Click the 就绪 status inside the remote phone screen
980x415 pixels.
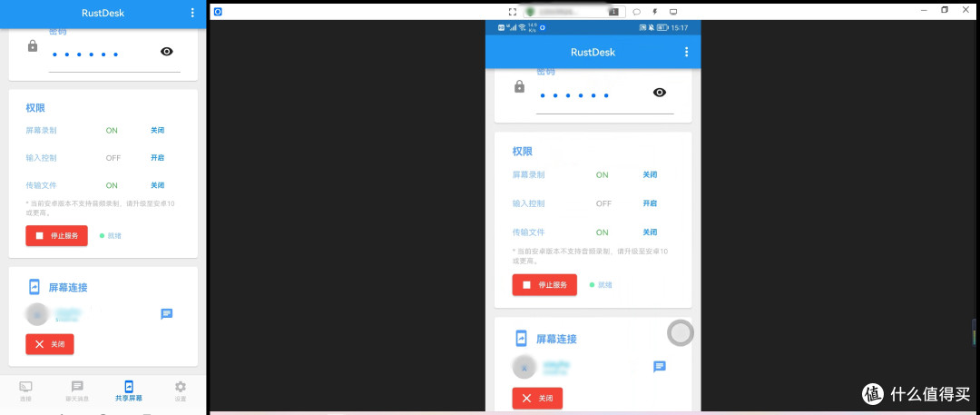(x=601, y=285)
